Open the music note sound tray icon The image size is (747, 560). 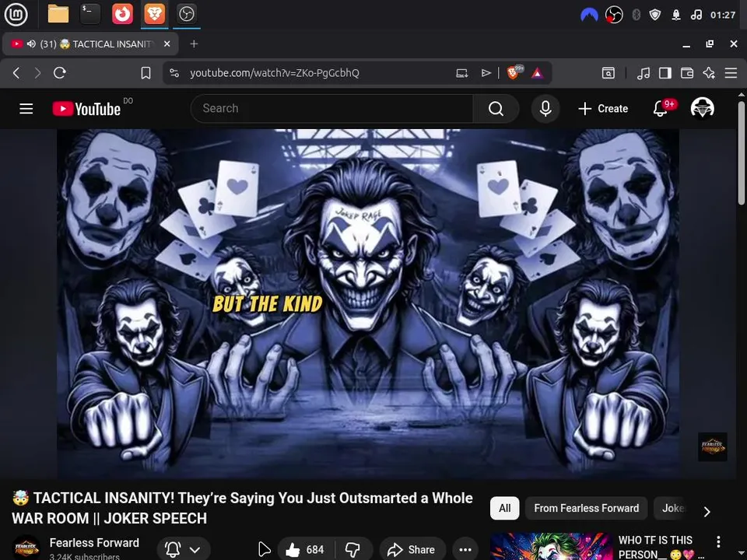(x=696, y=15)
